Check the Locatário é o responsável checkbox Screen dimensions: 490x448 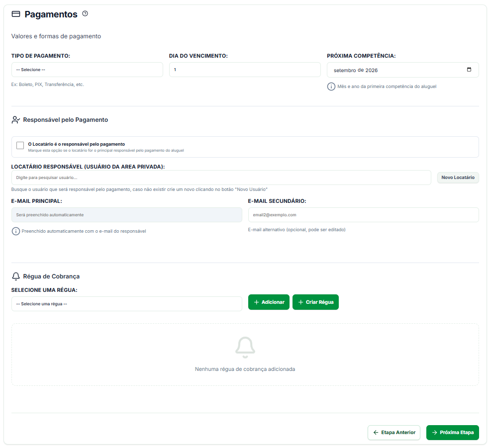click(x=20, y=145)
